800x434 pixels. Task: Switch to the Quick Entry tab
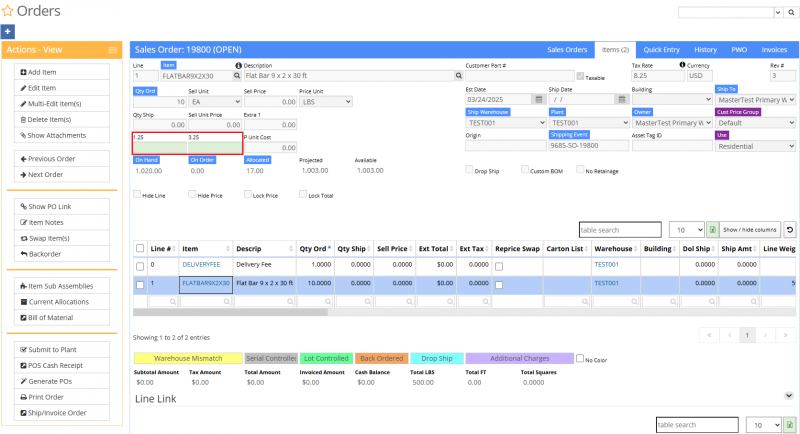661,49
